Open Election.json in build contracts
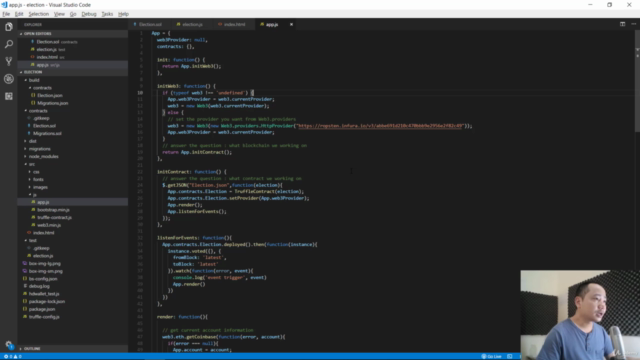640x360 pixels. click(x=73, y=96)
